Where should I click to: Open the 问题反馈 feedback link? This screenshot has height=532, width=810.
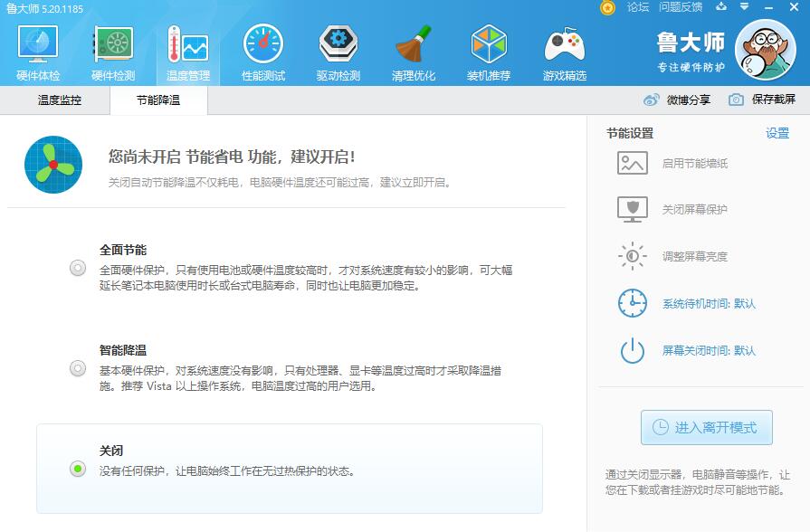681,7
